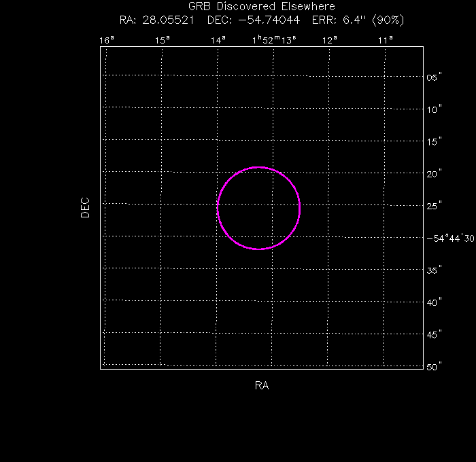Click the '12s' RA tick label
The height and width of the screenshot is (462, 476).
point(330,40)
